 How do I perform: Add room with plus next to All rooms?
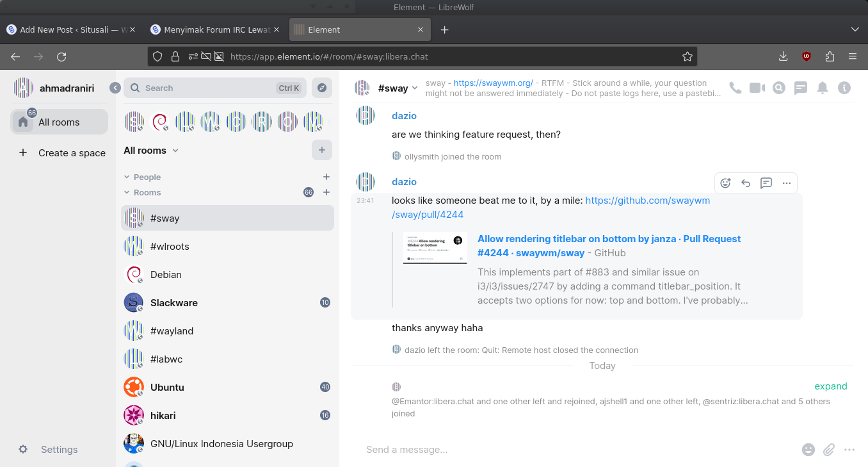click(322, 150)
